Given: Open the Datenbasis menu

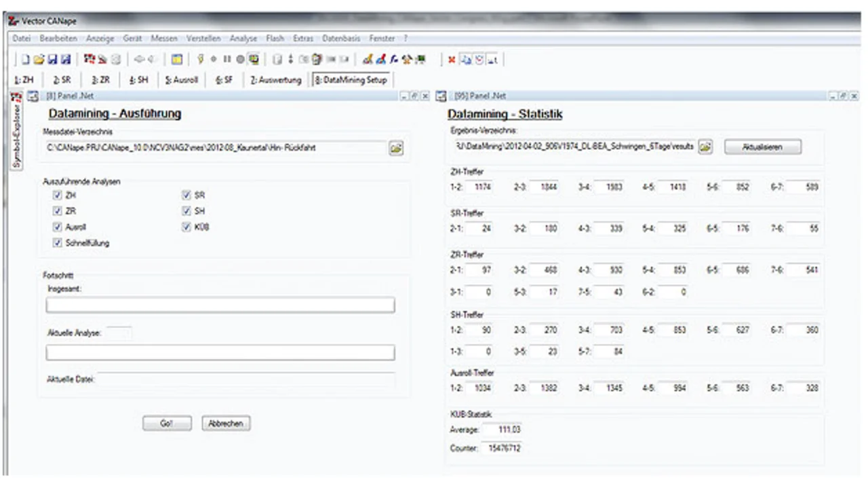Looking at the screenshot, I should 341,39.
